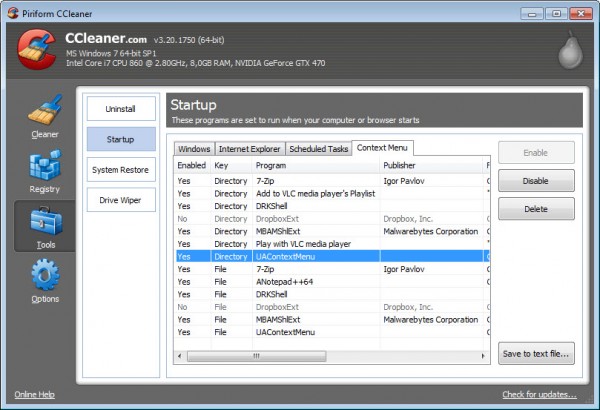Click the horizontal scrollbar right arrow
600x410 pixels.
483,356
